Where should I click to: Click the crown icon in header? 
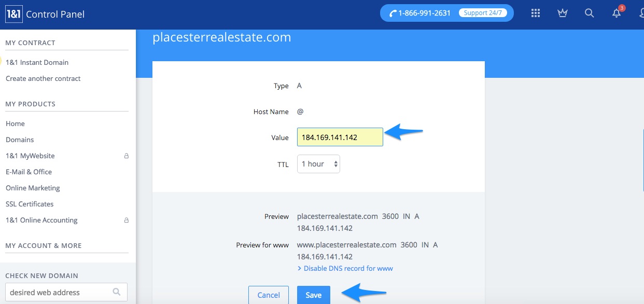click(x=563, y=13)
